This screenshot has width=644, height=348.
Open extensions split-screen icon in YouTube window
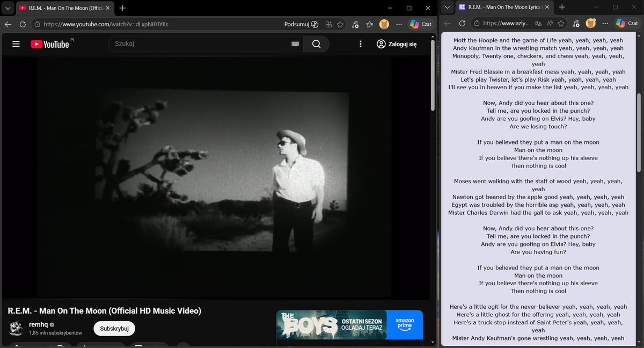328,24
